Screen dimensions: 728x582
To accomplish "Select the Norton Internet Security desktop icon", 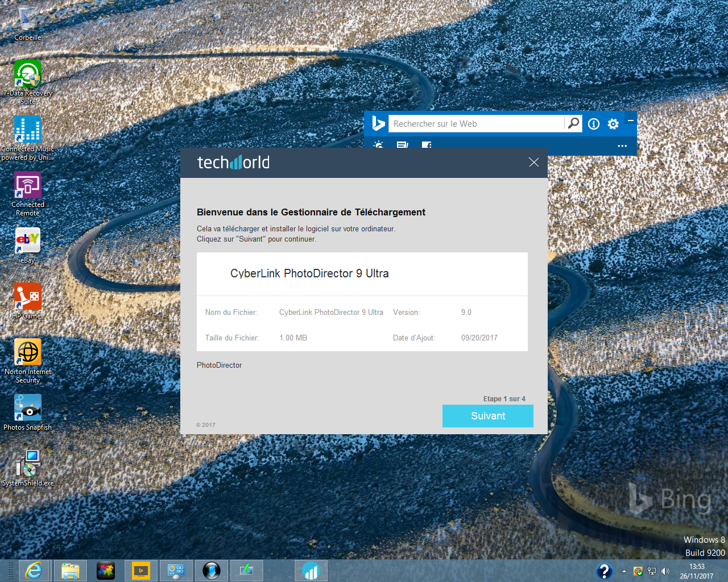I will 27,361.
